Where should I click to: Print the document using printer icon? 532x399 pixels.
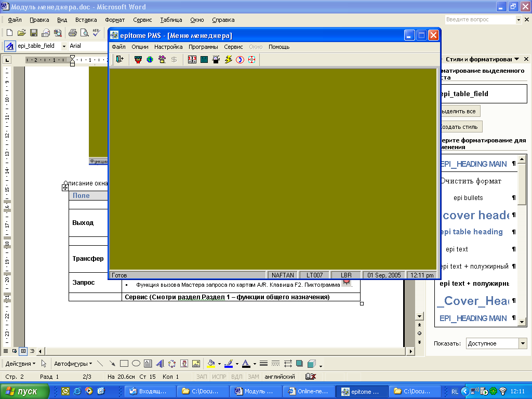pyautogui.click(x=72, y=33)
